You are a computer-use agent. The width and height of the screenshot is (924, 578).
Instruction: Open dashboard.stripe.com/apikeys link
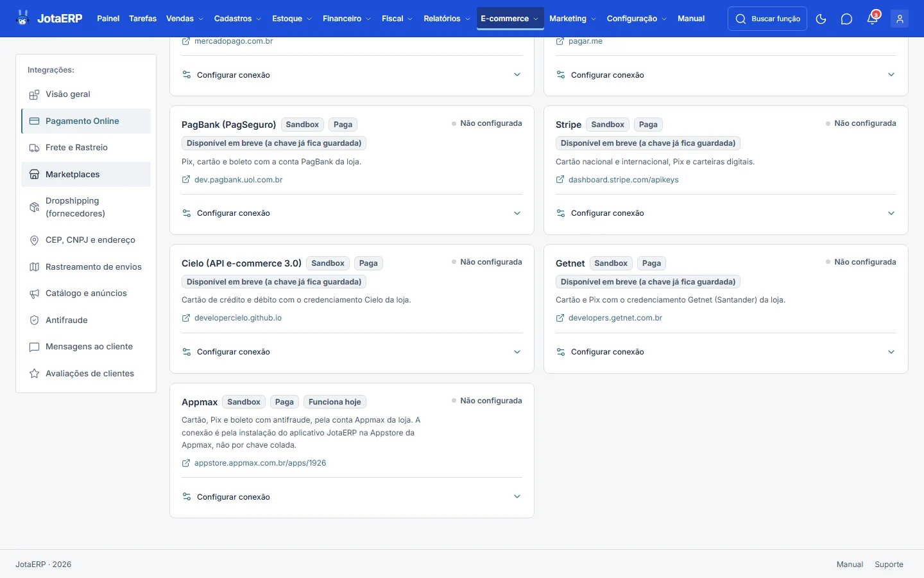tap(623, 180)
